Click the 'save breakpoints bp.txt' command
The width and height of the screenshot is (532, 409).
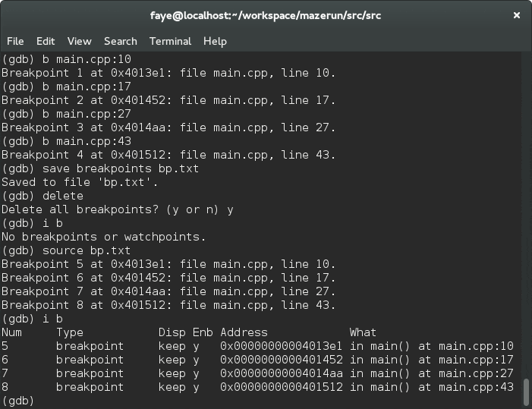(x=100, y=168)
